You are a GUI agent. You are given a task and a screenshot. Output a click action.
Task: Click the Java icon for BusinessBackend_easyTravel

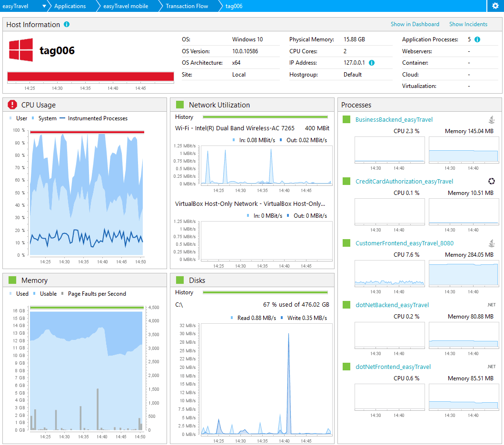[492, 120]
